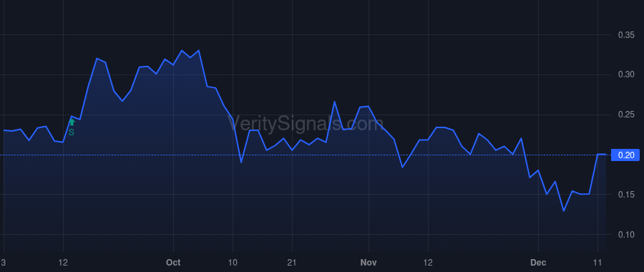
Task: Click the 11 date label near Dec
Action: pos(597,263)
